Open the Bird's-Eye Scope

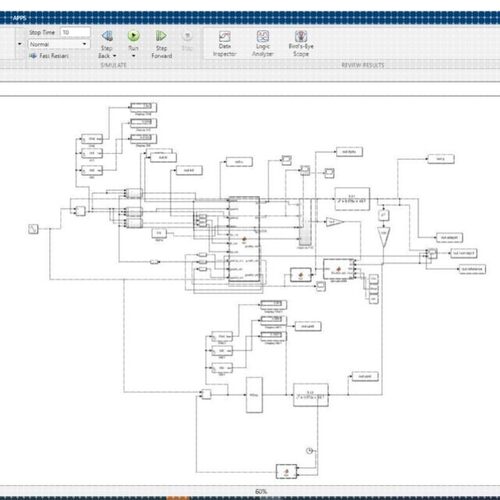click(301, 36)
